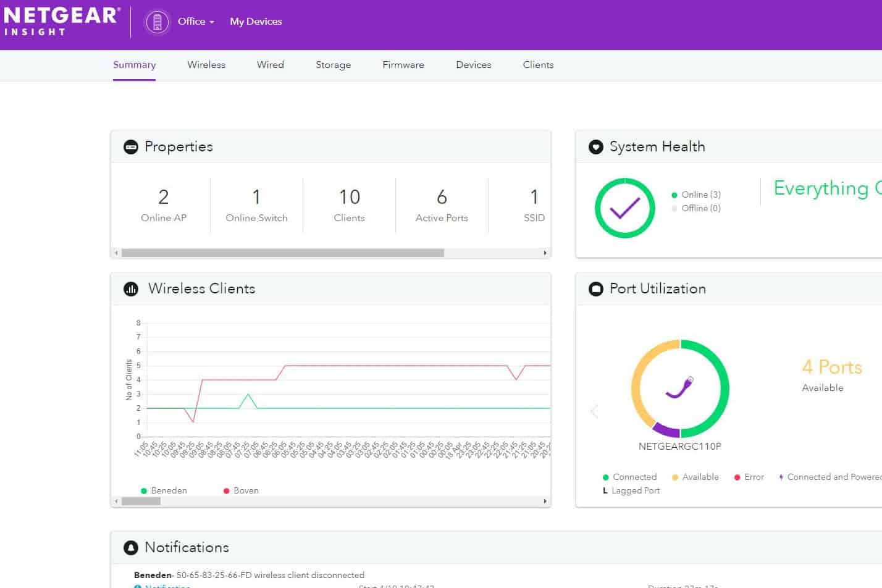Select the Summary tab
The image size is (882, 588).
click(134, 65)
